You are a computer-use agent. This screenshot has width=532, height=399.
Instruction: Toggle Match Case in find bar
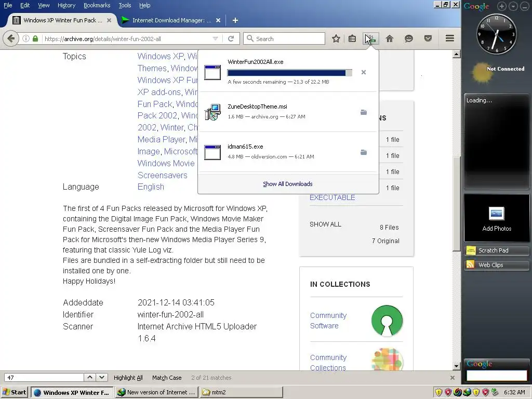[x=167, y=378]
